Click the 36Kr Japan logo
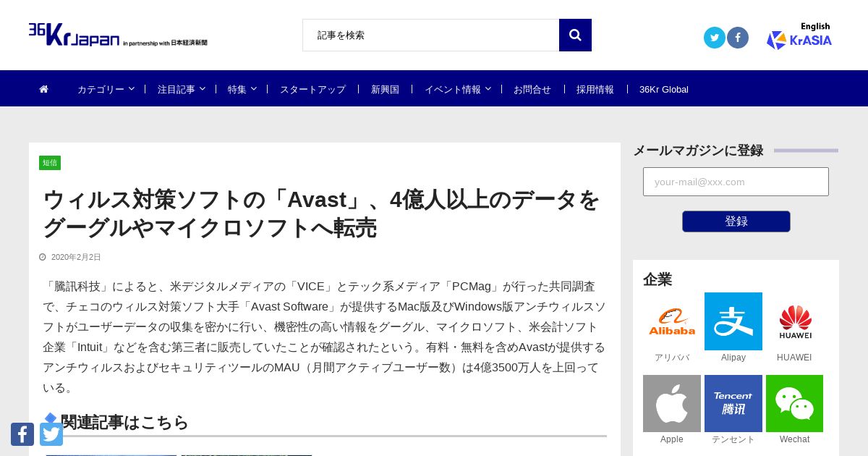Screen dimensions: 868x456 118,35
